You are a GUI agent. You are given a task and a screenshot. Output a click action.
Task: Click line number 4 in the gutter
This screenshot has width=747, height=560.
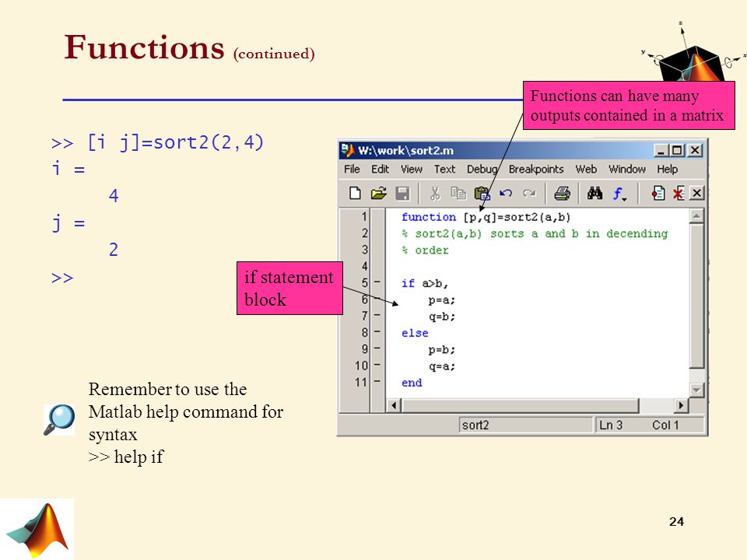tap(364, 266)
